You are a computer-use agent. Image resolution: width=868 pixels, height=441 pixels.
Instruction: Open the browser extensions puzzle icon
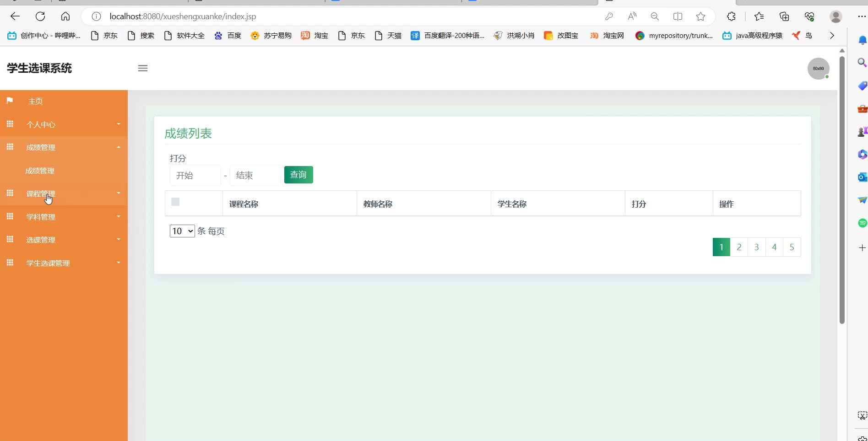click(x=731, y=16)
